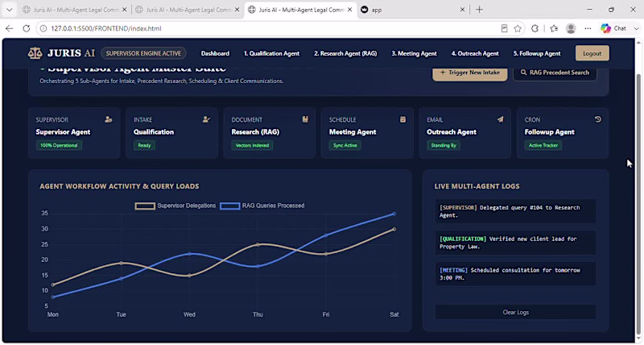Screen dimensions: 644x345
Task: Click the 'Outreach Agent' card title
Action: (x=452, y=132)
